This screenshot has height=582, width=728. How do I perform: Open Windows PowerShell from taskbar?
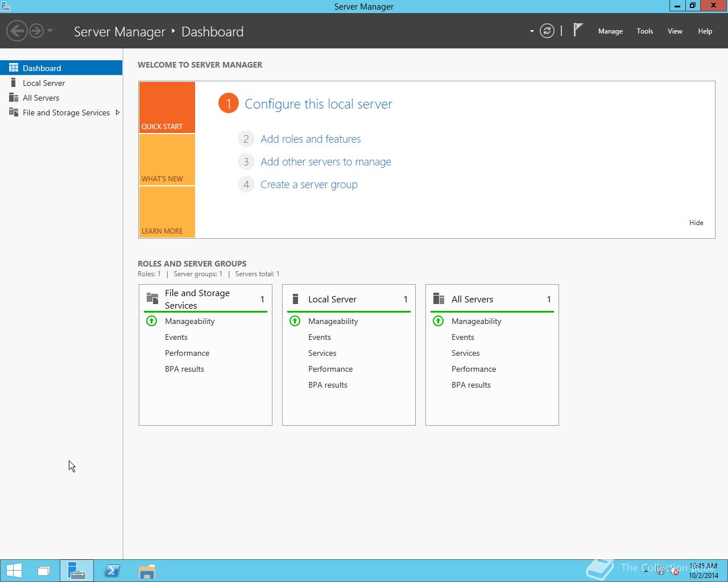tap(112, 571)
